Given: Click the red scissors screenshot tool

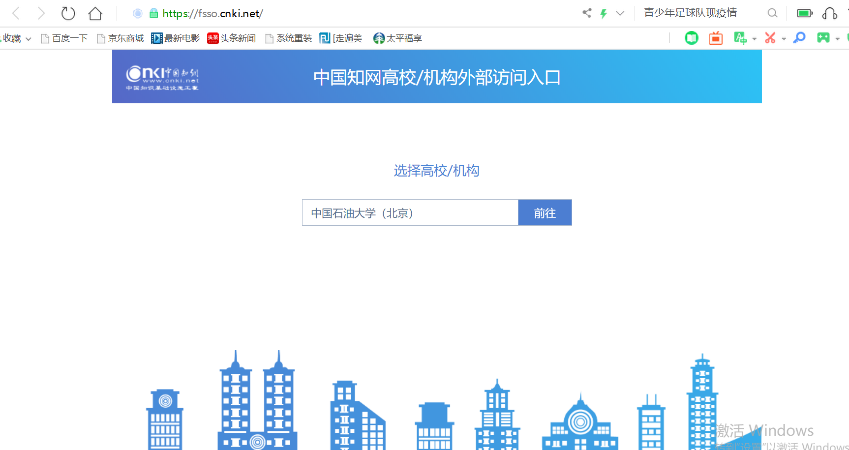Looking at the screenshot, I should point(770,38).
